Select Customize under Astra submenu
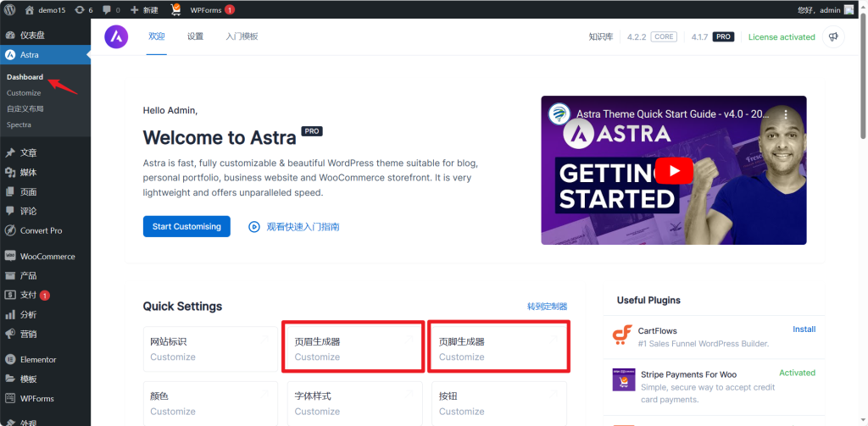 pos(24,93)
